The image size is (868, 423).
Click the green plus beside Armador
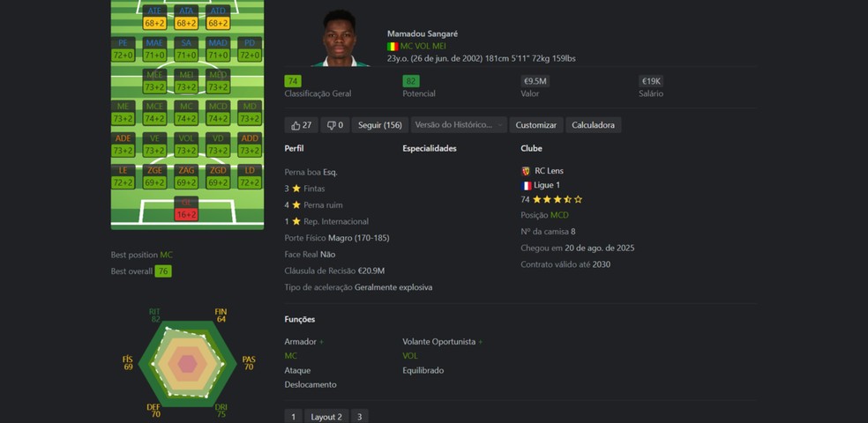[322, 342]
